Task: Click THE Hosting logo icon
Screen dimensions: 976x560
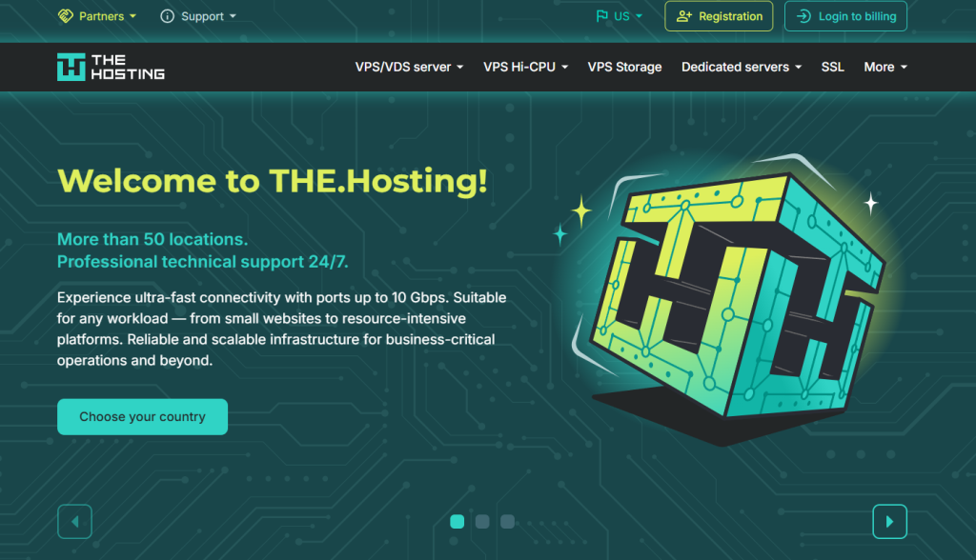Action: pos(71,67)
